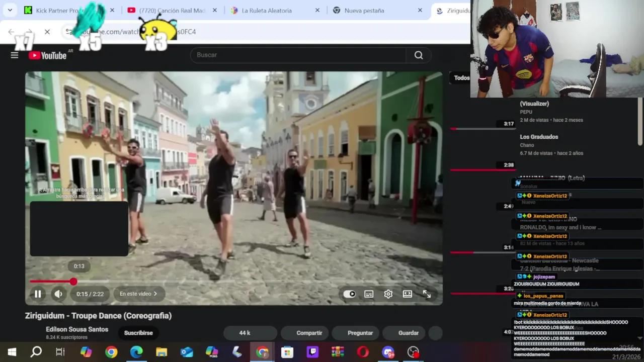Image resolution: width=644 pixels, height=362 pixels.
Task: Open WinRAR from the taskbar
Action: (338, 352)
